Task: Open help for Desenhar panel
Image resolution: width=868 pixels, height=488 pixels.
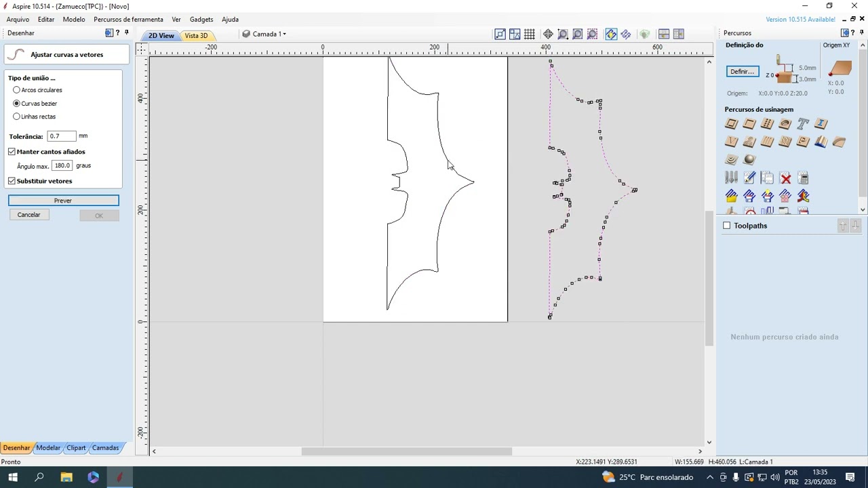Action: tap(118, 33)
